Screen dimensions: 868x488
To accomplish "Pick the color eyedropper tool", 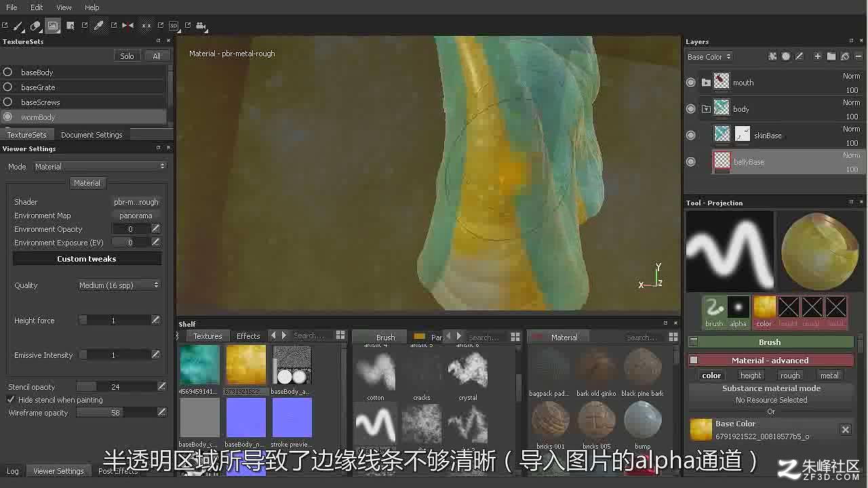I will click(x=98, y=26).
